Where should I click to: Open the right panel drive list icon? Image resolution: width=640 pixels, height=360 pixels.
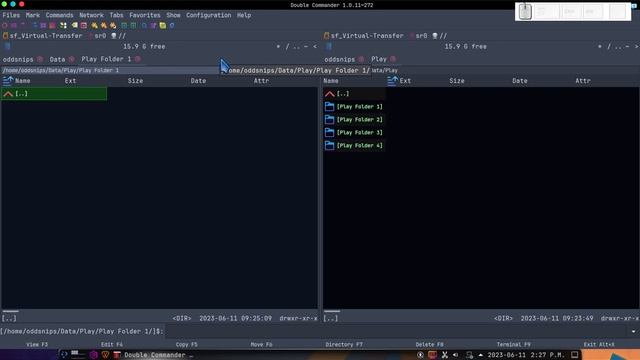coord(329,47)
